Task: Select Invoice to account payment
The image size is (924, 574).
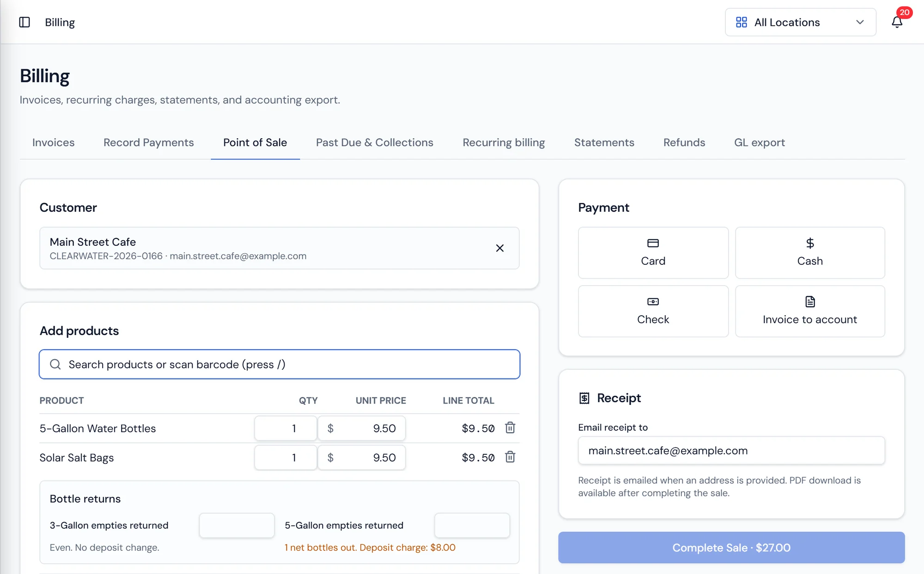Action: click(810, 311)
